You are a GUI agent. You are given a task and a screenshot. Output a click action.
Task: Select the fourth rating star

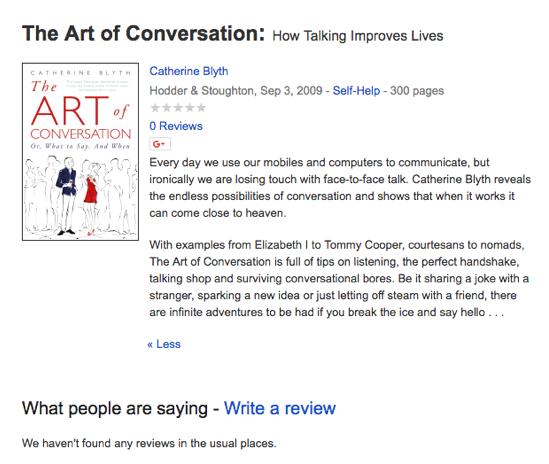coord(189,108)
